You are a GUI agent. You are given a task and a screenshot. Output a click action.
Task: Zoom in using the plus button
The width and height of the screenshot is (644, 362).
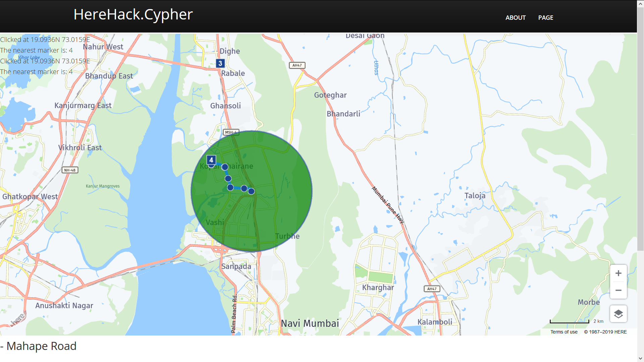click(x=618, y=274)
